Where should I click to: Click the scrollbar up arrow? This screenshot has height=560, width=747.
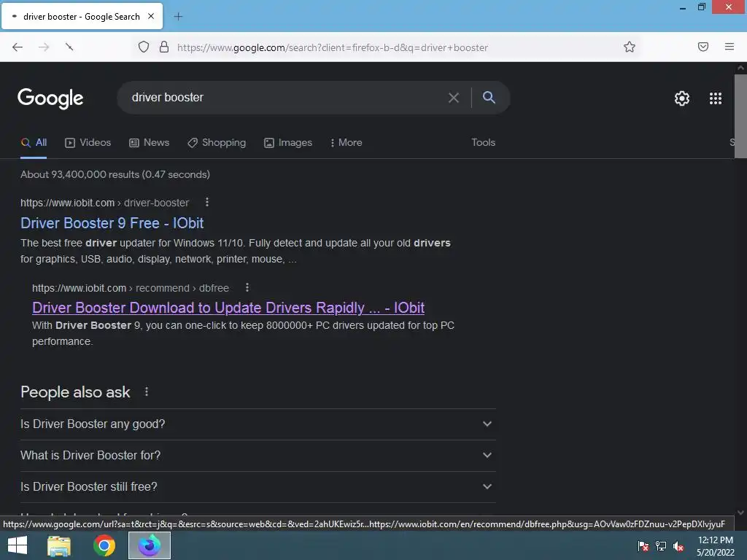[740, 68]
